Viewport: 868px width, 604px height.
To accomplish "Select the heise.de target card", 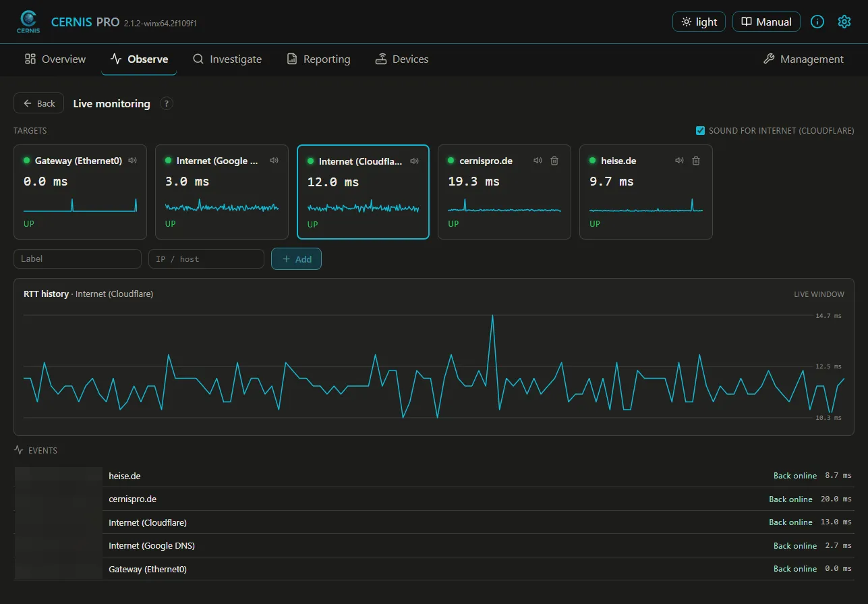I will 646,192.
